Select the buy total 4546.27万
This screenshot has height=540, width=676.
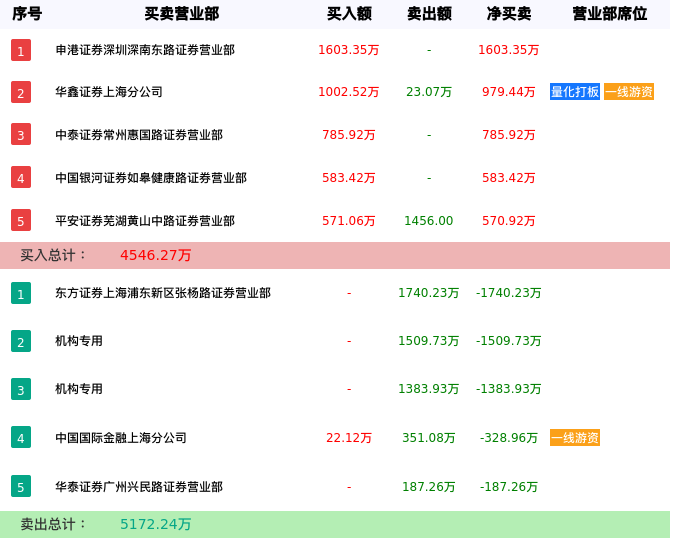pos(156,255)
